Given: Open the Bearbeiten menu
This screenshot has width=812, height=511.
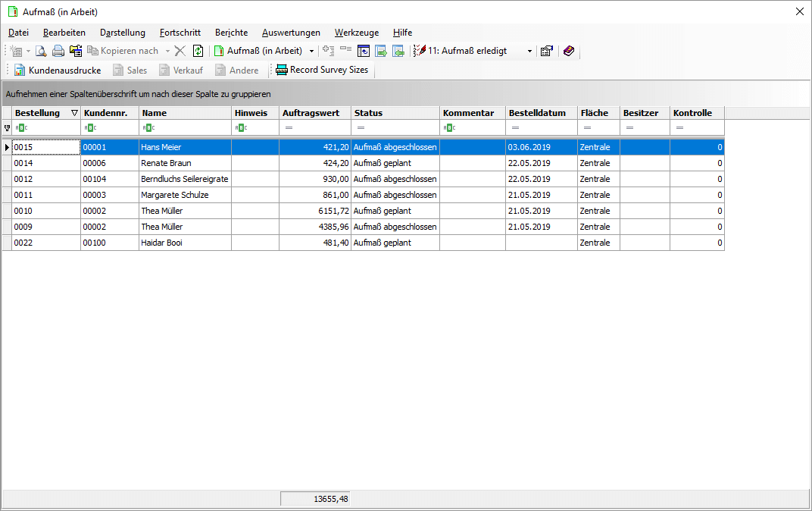Looking at the screenshot, I should (x=64, y=33).
